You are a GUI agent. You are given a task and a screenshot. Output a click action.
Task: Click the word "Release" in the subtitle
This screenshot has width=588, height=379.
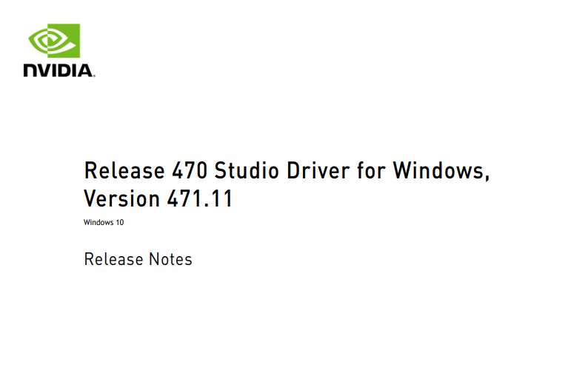(113, 259)
